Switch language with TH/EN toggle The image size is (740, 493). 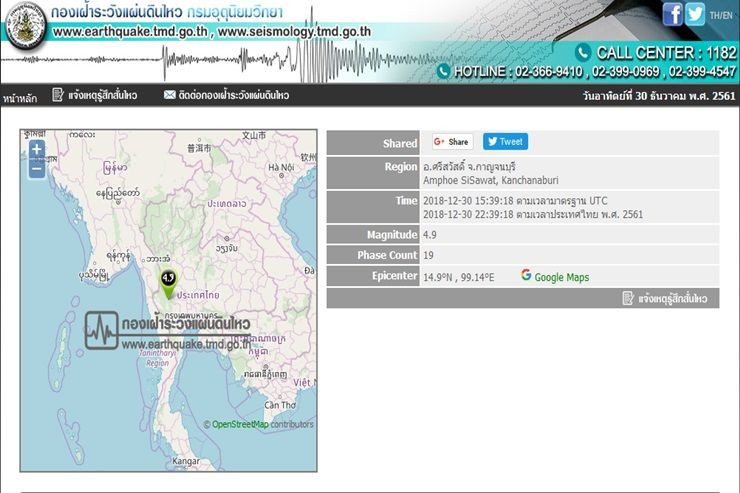click(x=720, y=16)
